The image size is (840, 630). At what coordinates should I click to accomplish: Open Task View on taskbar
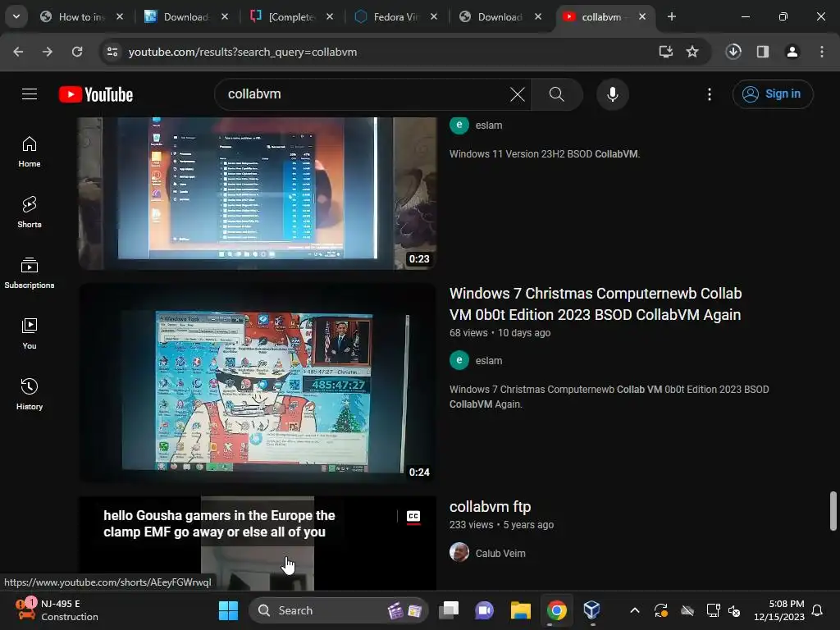click(449, 610)
